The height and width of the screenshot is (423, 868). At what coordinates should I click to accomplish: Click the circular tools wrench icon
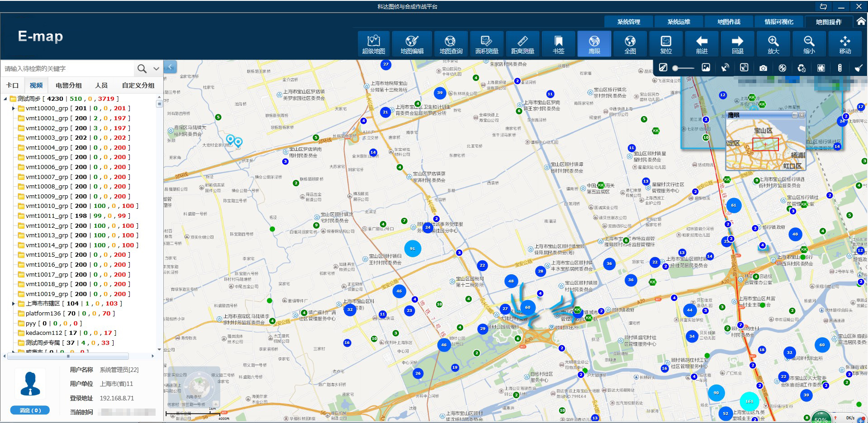(x=782, y=68)
